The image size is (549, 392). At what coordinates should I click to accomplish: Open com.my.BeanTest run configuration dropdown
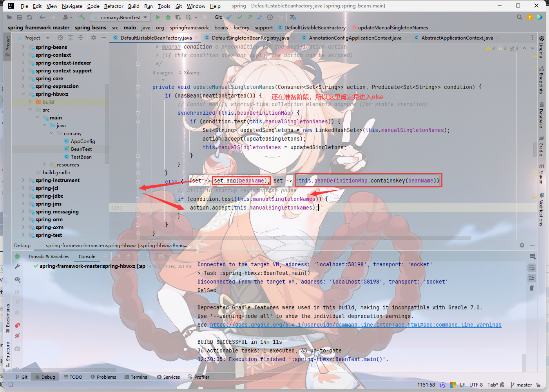point(120,17)
